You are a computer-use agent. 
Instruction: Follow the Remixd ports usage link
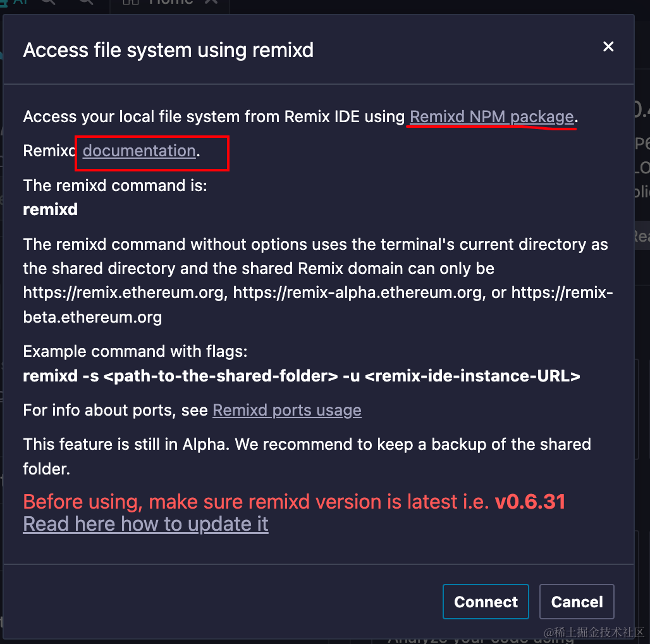coord(287,410)
